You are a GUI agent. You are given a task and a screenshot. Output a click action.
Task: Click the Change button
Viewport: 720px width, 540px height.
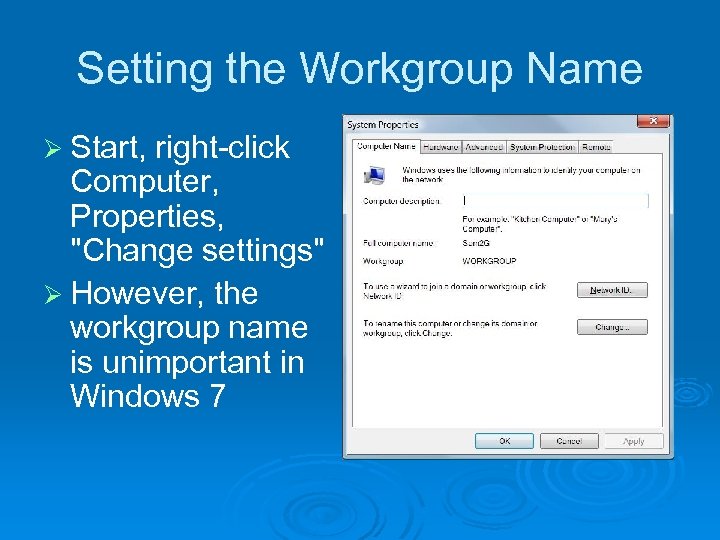pyautogui.click(x=612, y=327)
